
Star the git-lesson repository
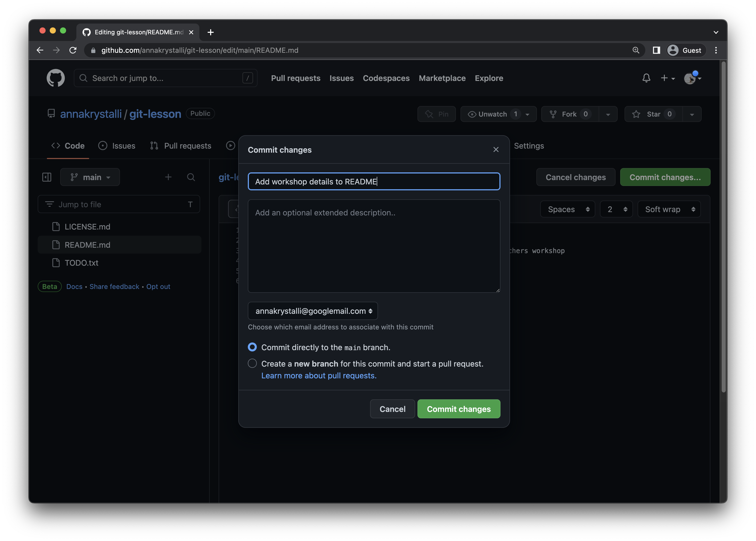653,114
